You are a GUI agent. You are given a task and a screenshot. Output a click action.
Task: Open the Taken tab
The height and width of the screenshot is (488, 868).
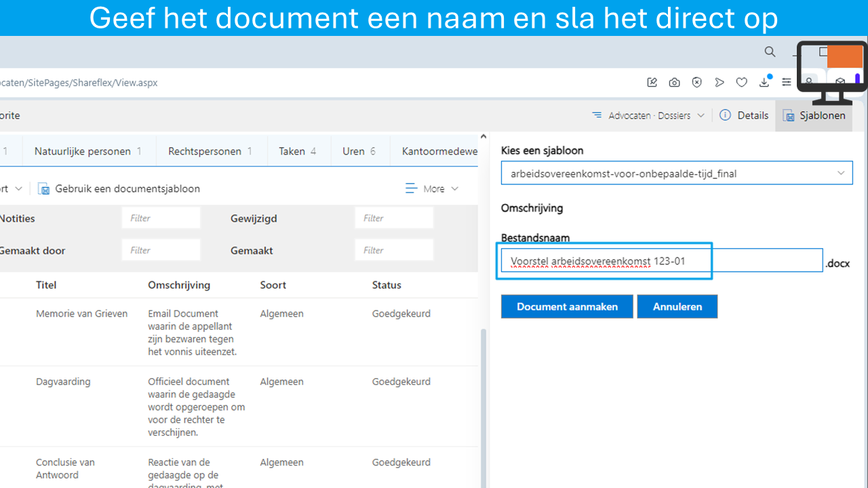[298, 151]
